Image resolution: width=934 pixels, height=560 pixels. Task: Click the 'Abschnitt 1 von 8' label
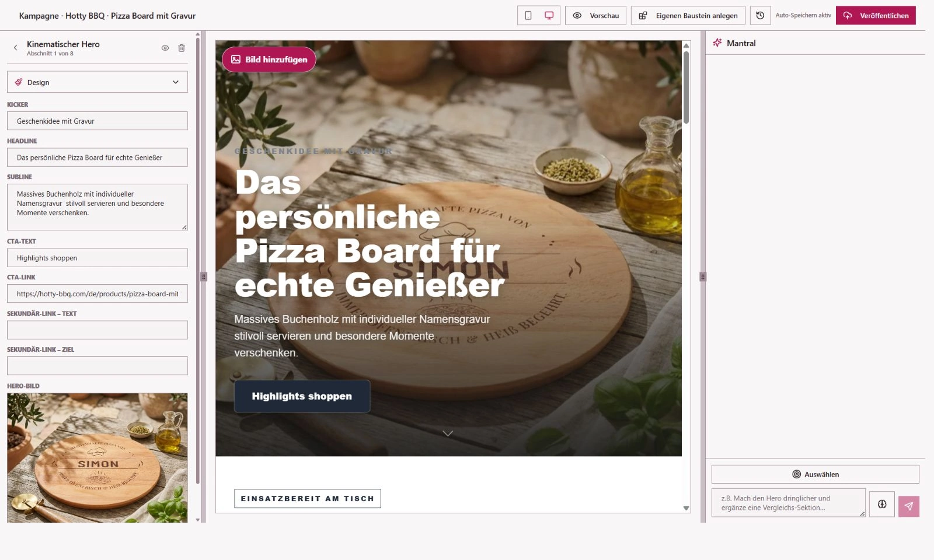pyautogui.click(x=50, y=54)
